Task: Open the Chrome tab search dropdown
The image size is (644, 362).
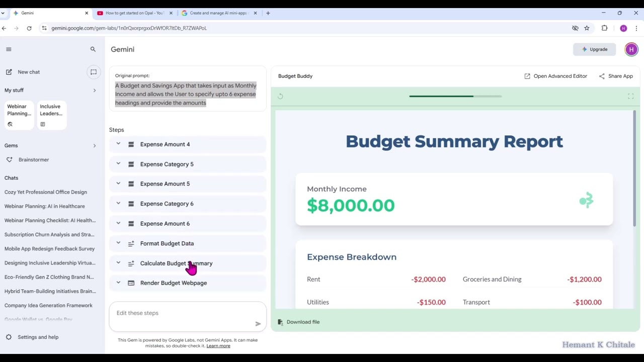Action: [3, 13]
